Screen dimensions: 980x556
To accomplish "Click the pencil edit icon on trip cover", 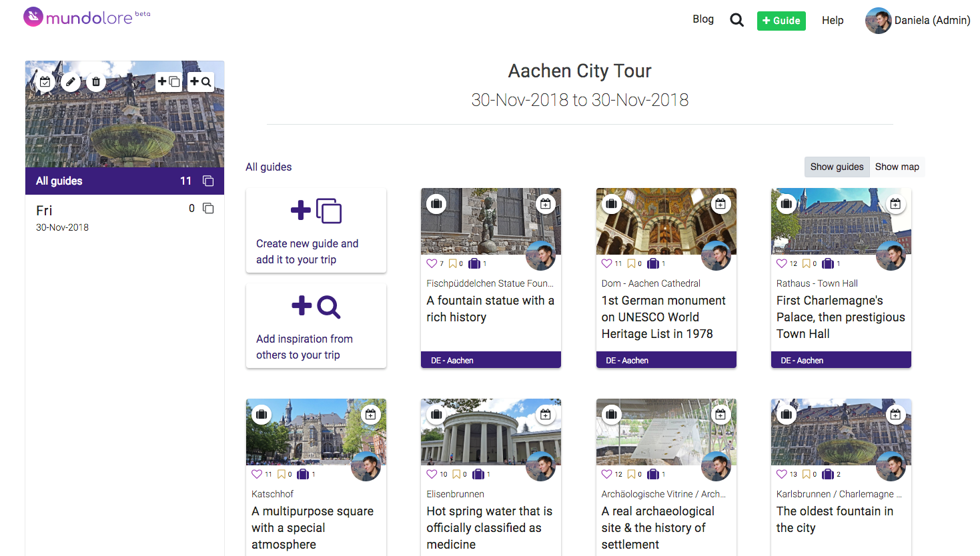I will click(x=71, y=82).
